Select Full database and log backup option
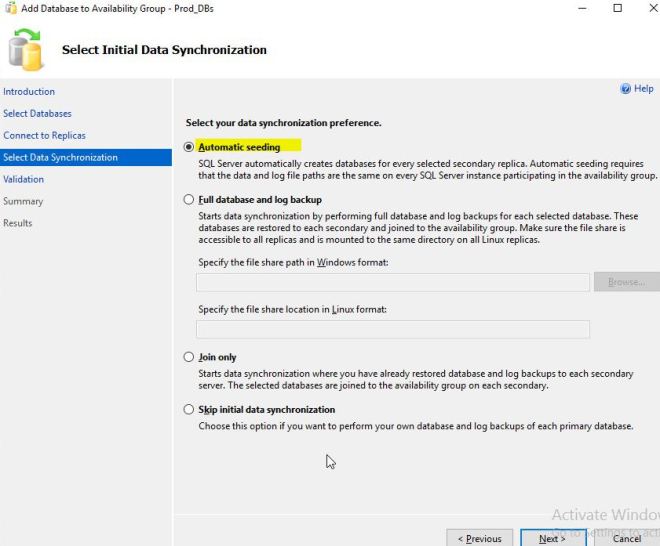The image size is (660, 546). pyautogui.click(x=189, y=200)
